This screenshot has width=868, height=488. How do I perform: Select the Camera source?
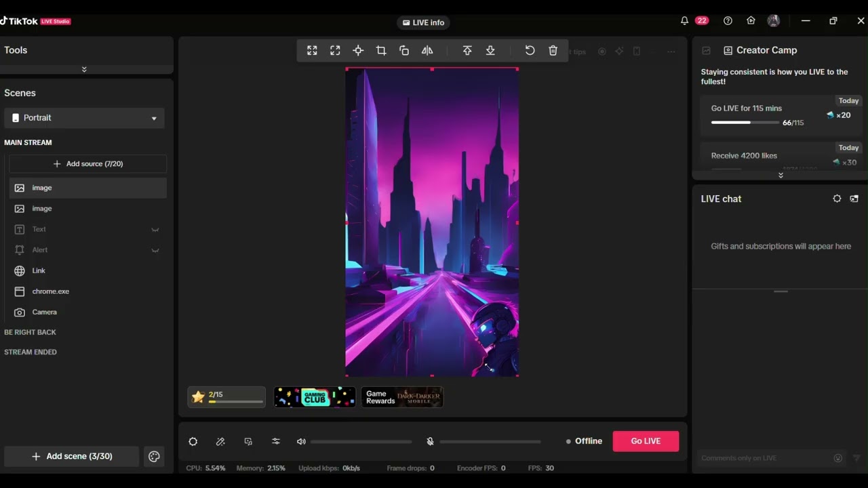pyautogui.click(x=87, y=312)
